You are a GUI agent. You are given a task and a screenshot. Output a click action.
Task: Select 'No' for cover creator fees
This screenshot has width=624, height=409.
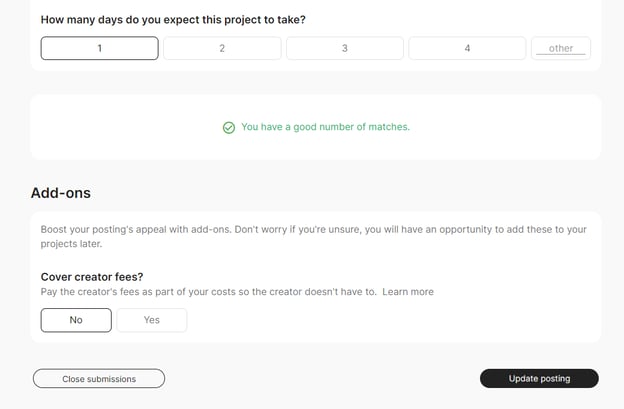pos(76,320)
